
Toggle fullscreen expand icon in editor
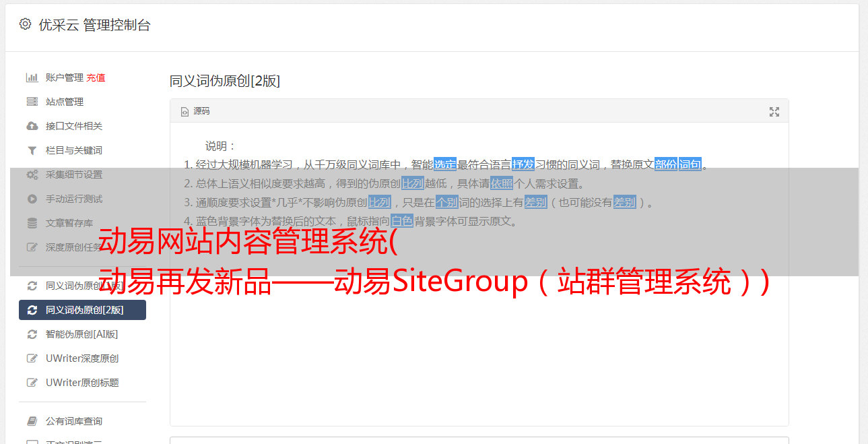pos(774,112)
